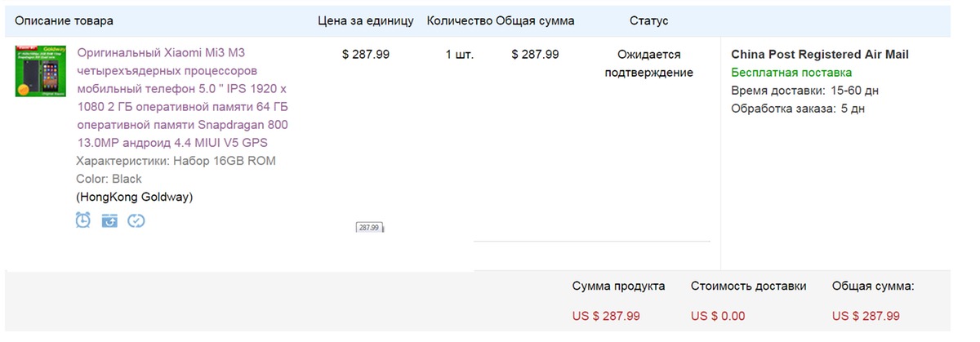Click the Стоимость доставки US $ 0.00 value

(x=718, y=316)
